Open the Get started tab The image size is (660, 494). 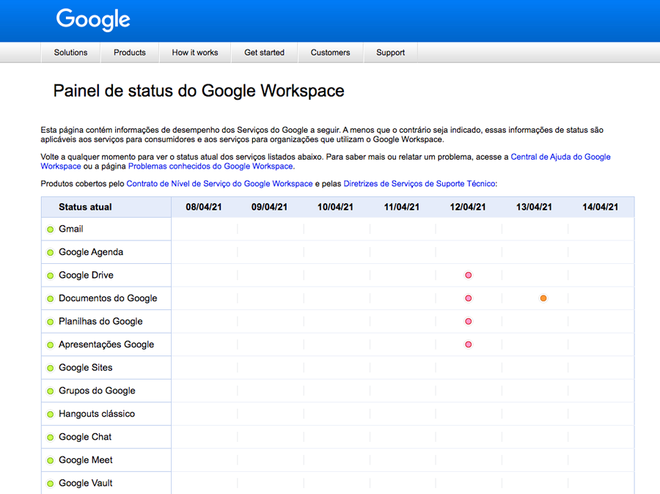pyautogui.click(x=264, y=53)
